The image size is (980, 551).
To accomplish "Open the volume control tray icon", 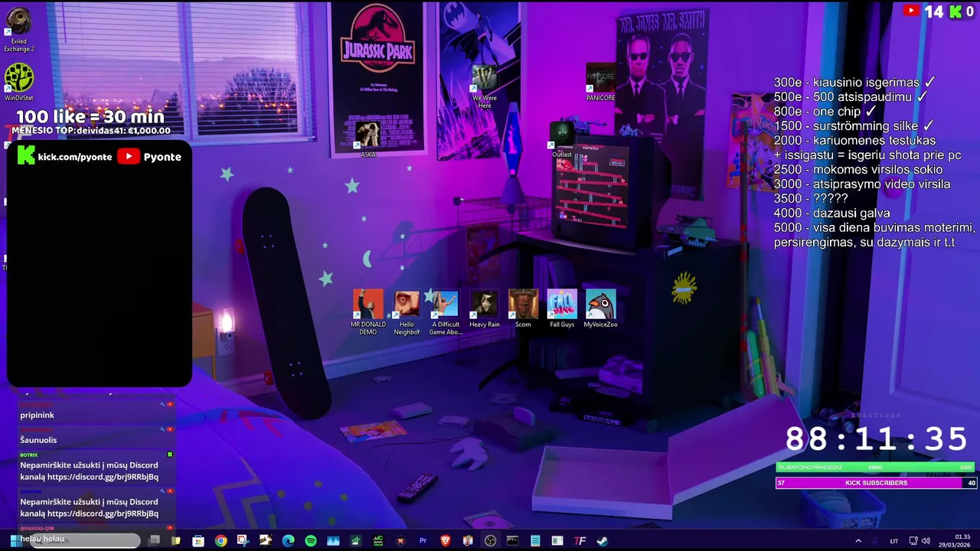I will pyautogui.click(x=926, y=541).
